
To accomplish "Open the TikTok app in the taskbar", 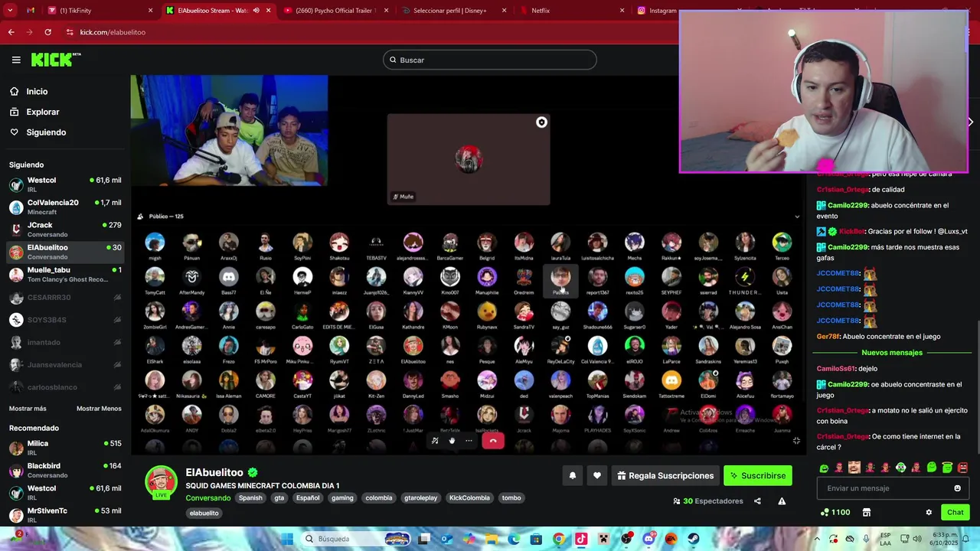I will (581, 539).
